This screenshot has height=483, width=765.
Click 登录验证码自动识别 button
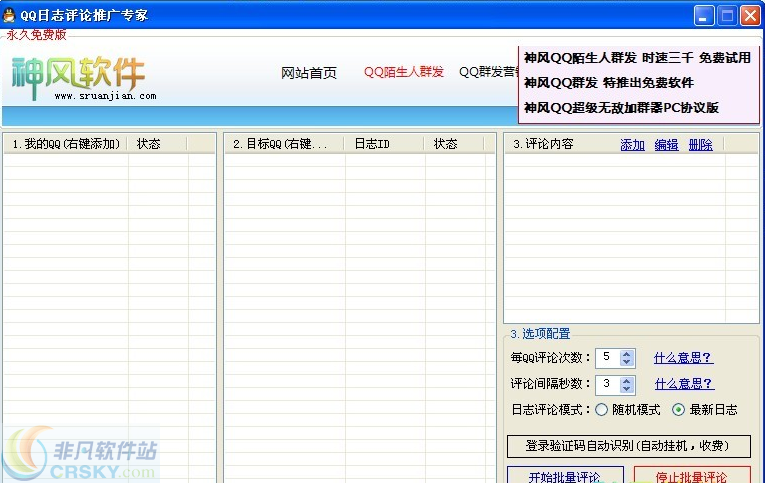(628, 446)
